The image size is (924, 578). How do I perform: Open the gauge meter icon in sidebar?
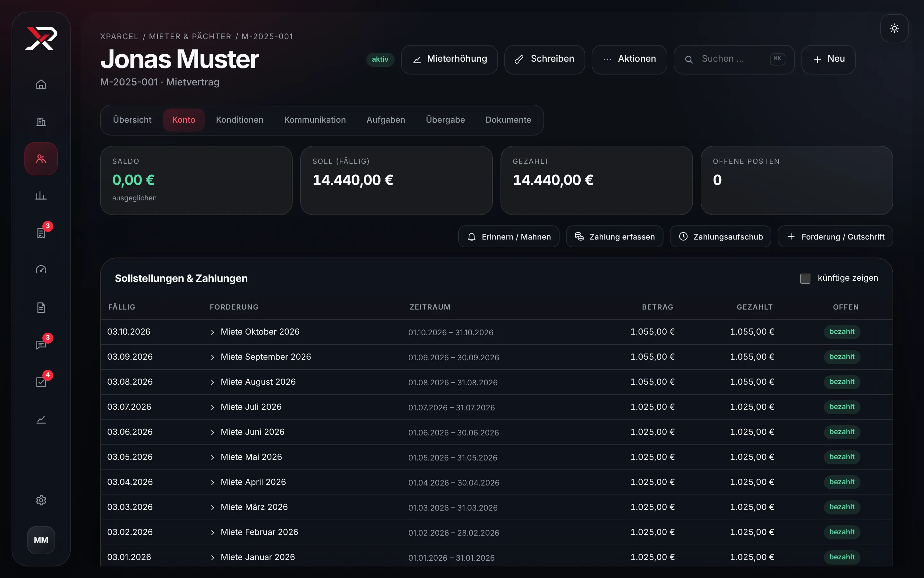41,270
